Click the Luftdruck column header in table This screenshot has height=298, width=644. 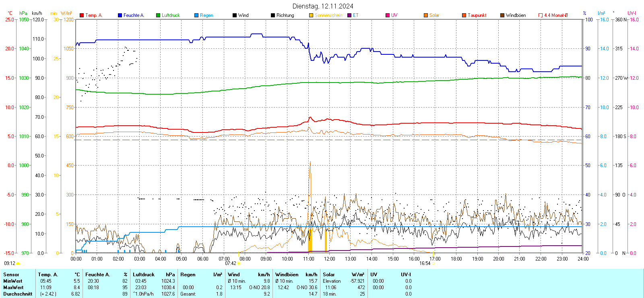point(144,275)
